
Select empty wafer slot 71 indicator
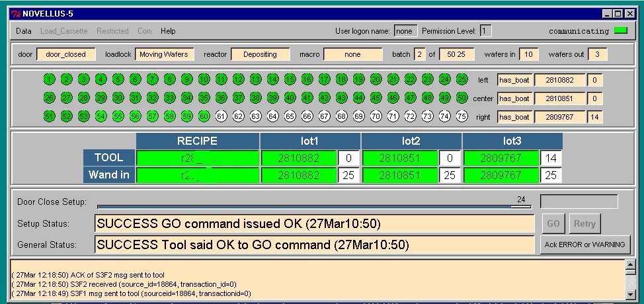[x=393, y=116]
